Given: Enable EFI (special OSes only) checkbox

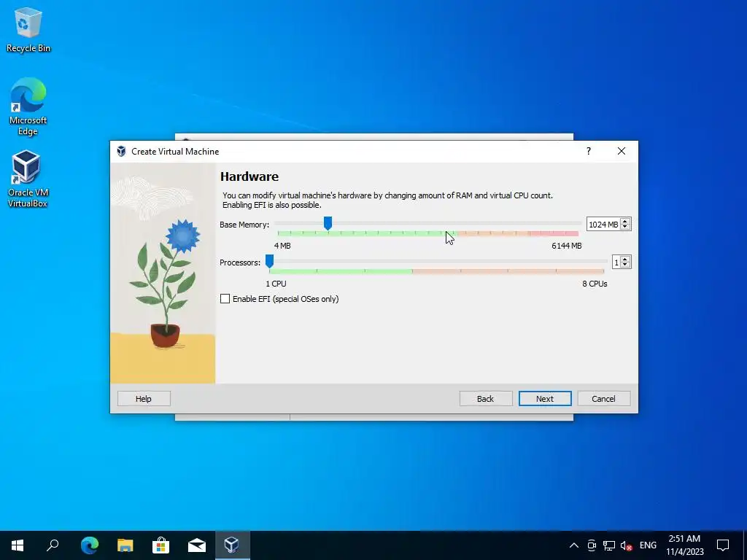Looking at the screenshot, I should [x=225, y=298].
